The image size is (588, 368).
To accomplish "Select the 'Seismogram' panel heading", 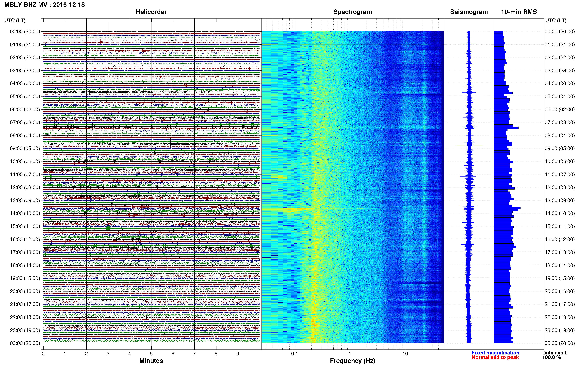I will point(469,12).
